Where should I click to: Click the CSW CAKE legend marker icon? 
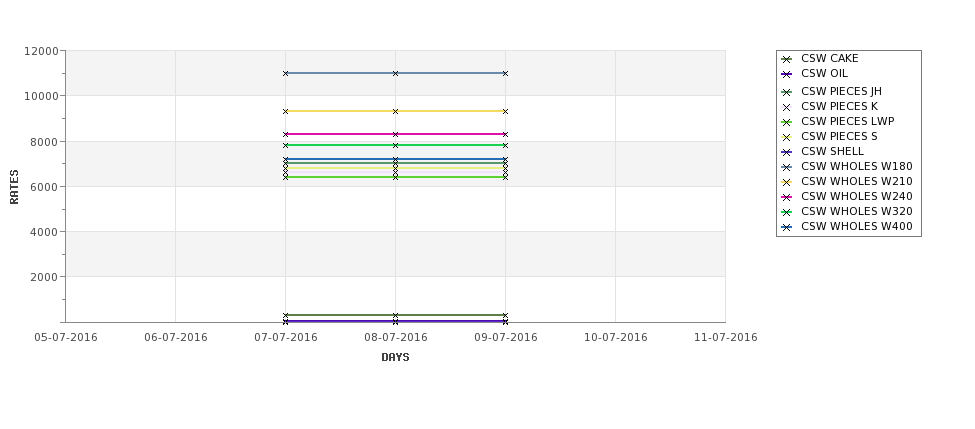pos(787,59)
